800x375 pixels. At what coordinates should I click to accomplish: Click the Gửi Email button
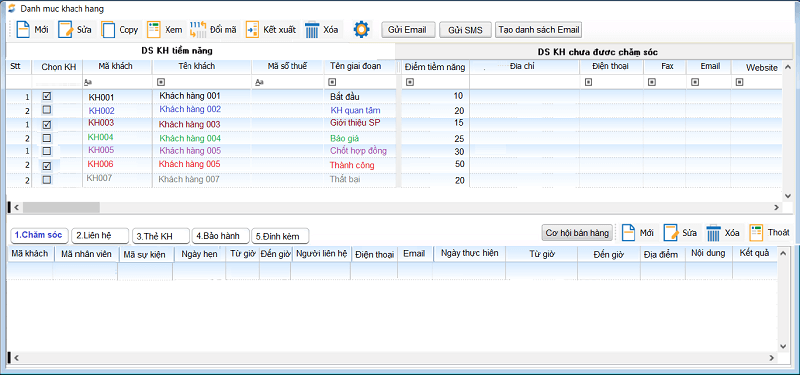[x=407, y=30]
